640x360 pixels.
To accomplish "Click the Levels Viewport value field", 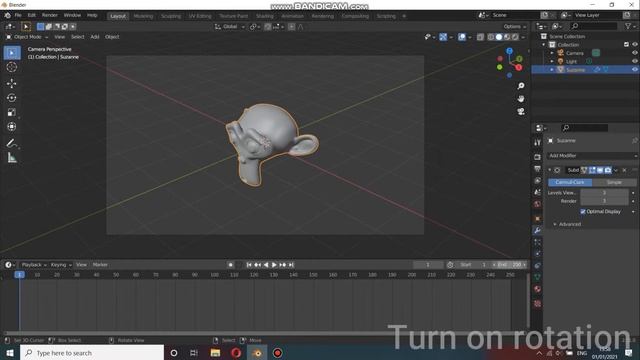I will (604, 193).
